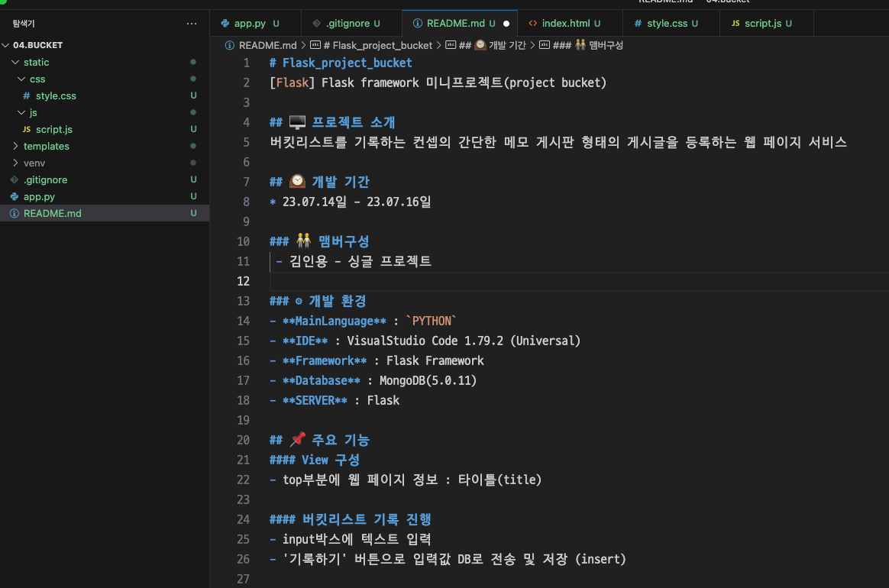Click the 'MongoDB(5.0.11)' text
The image size is (889, 588).
pyautogui.click(x=428, y=380)
